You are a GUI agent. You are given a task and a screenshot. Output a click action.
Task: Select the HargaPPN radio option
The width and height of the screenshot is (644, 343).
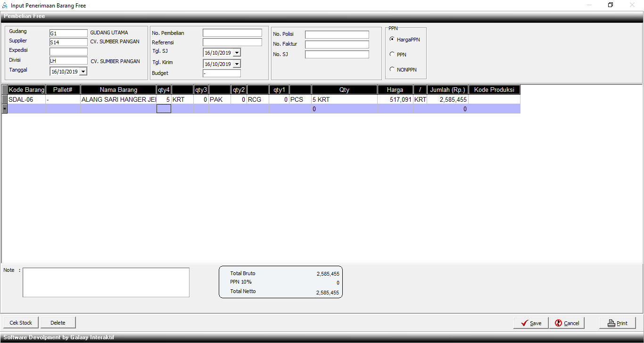pos(392,40)
